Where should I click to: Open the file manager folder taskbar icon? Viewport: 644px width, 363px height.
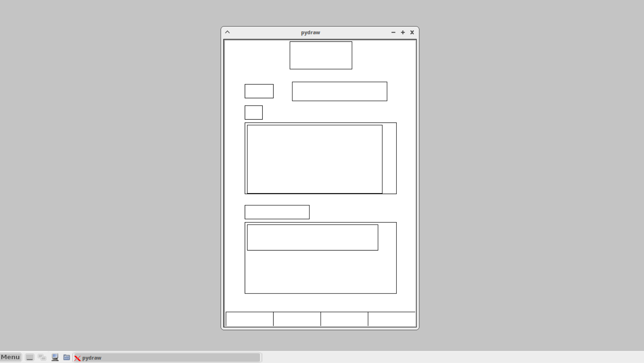pos(66,357)
